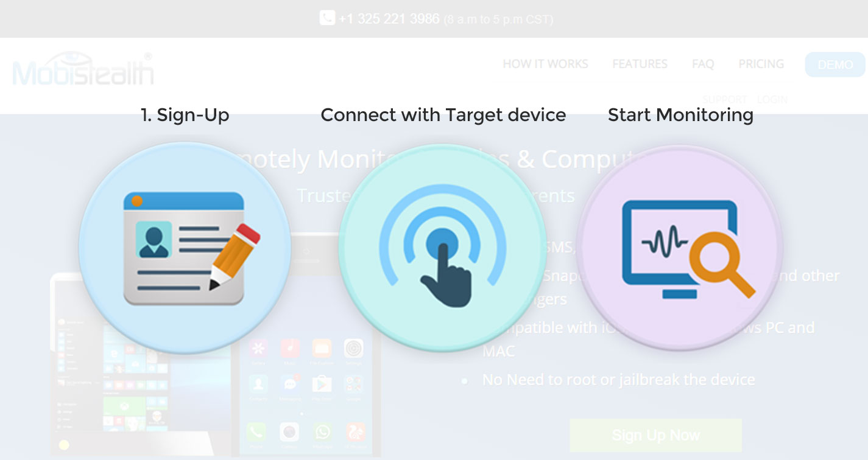Screen dimensions: 868x460
Task: Select FAQ in the navigation bar
Action: click(703, 64)
